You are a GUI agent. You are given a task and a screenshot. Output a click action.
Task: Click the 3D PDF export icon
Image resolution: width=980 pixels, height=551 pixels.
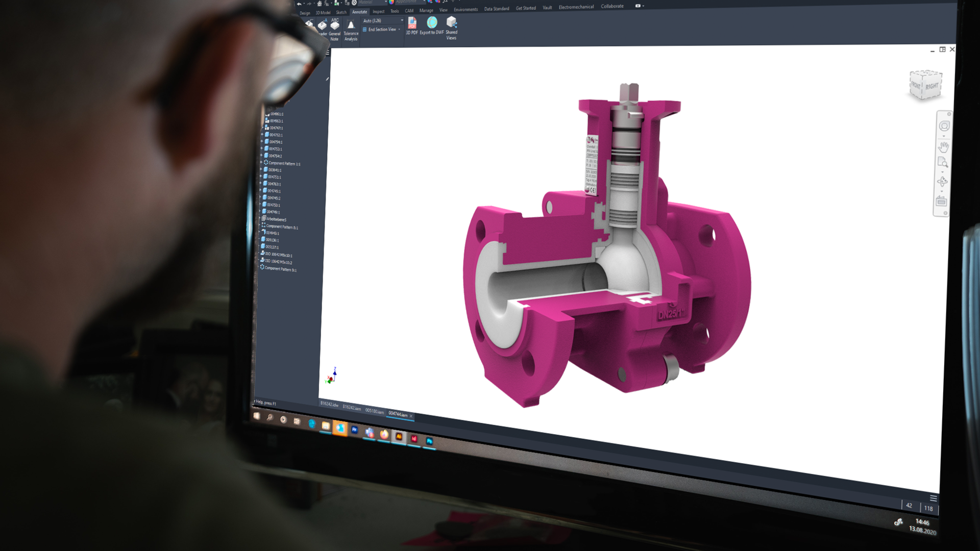pyautogui.click(x=412, y=23)
